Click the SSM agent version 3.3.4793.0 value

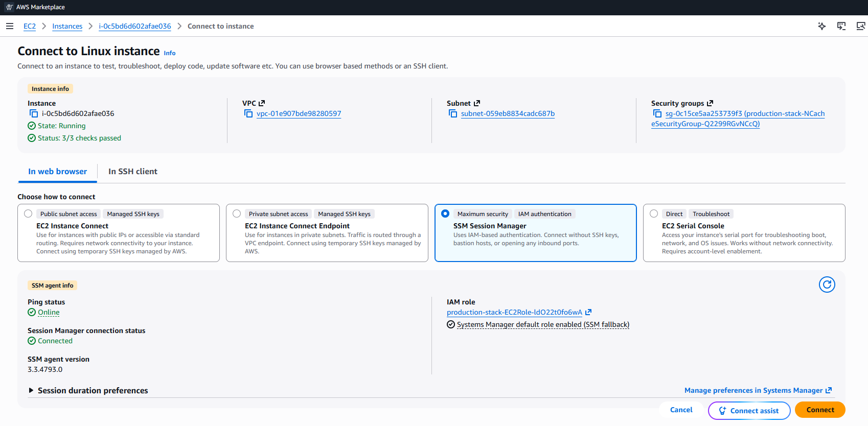(45, 369)
